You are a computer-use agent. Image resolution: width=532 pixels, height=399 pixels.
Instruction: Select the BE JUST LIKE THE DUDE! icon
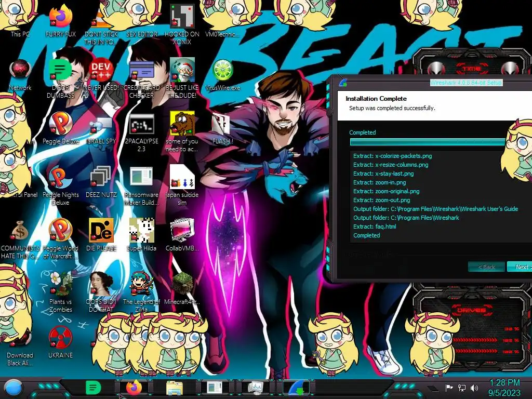click(x=182, y=78)
